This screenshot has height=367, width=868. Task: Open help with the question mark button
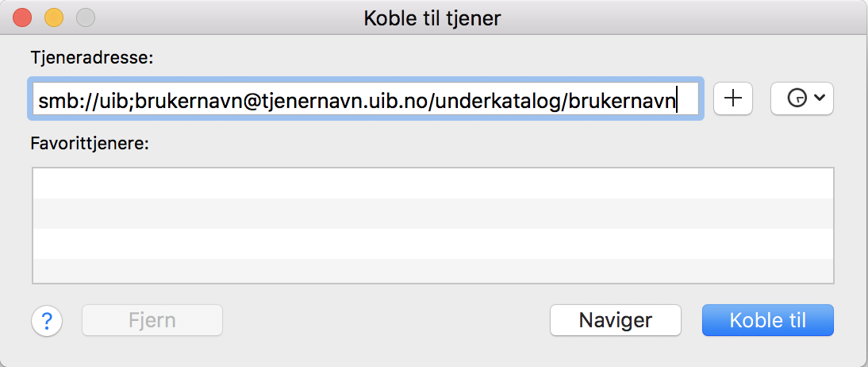click(x=47, y=321)
